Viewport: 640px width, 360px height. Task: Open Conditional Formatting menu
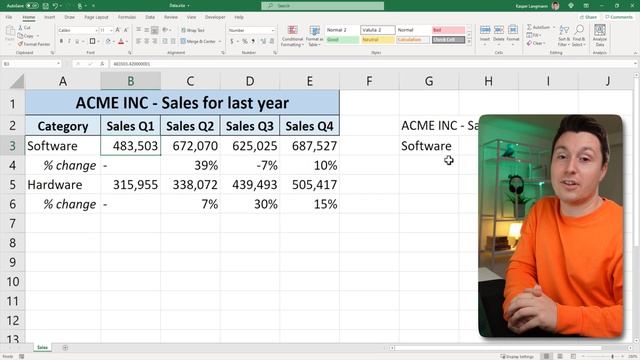click(292, 36)
